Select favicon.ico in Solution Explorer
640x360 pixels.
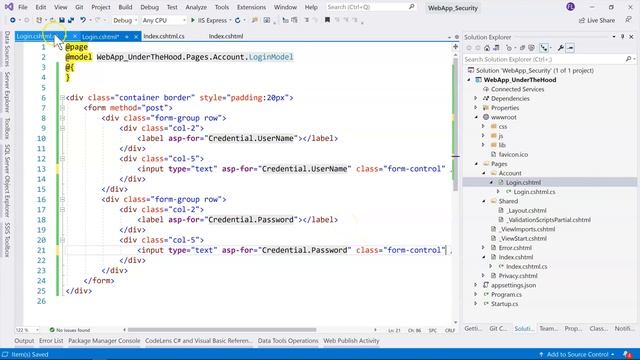coord(513,154)
